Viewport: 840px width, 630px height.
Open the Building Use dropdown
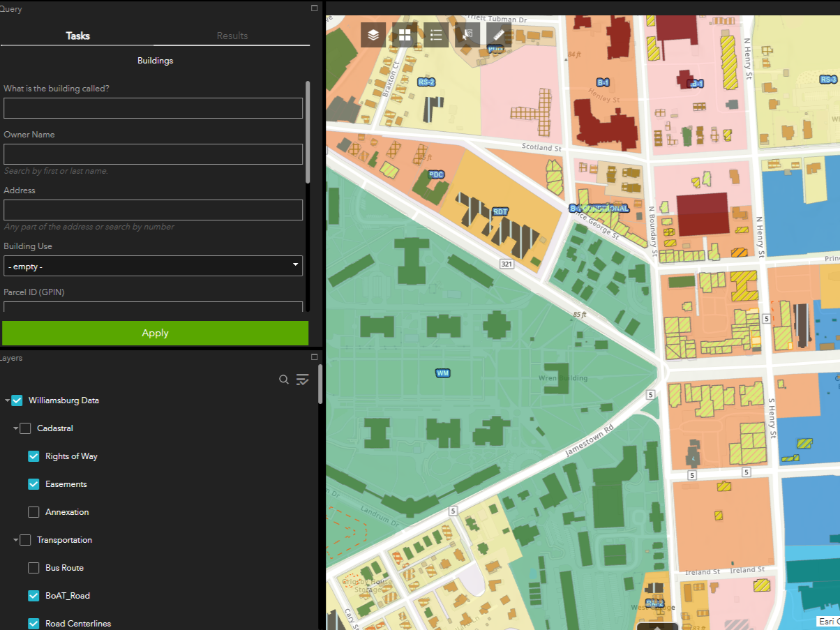pos(153,266)
